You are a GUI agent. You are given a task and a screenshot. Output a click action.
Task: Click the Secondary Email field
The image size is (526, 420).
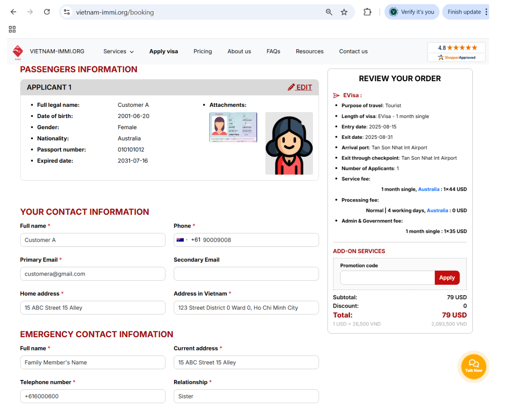coord(246,274)
